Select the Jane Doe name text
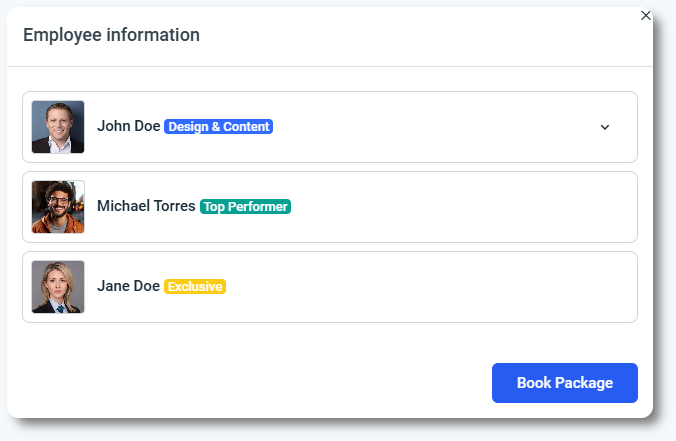The height and width of the screenshot is (441, 676). click(x=128, y=287)
